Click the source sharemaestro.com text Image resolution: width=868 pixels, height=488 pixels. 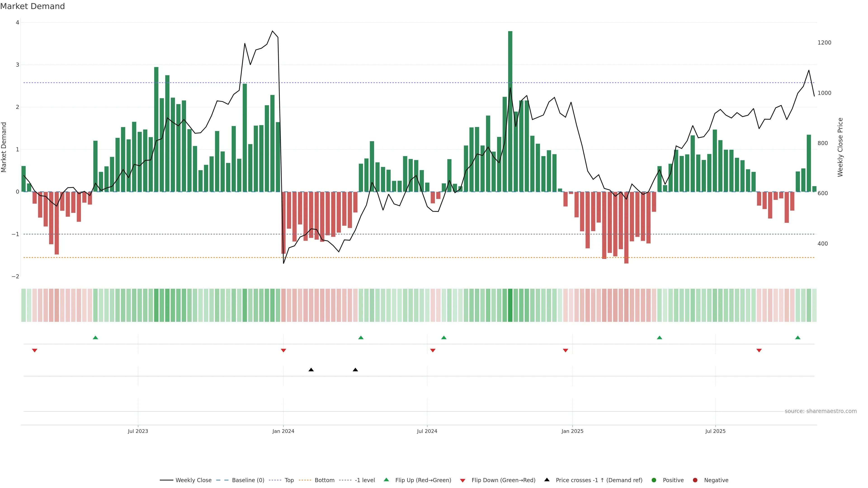click(x=821, y=411)
